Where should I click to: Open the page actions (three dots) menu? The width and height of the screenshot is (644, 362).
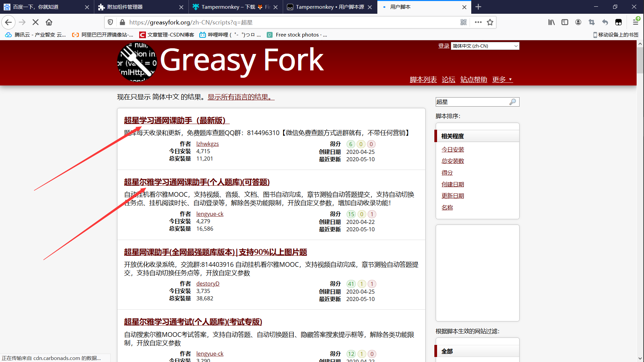[x=478, y=22]
